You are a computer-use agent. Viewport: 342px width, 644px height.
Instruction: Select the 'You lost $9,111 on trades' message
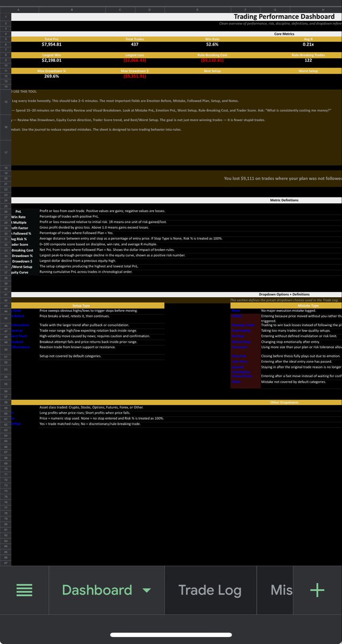[283, 179]
